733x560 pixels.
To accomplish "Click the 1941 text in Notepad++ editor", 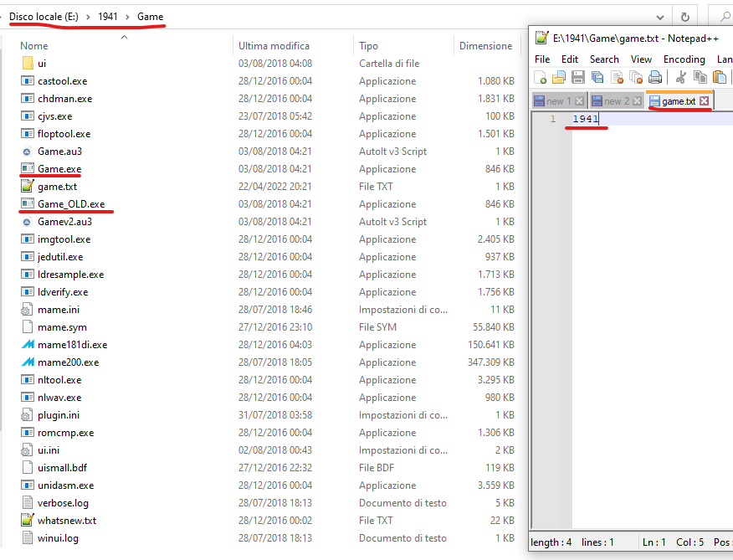I will [x=585, y=119].
